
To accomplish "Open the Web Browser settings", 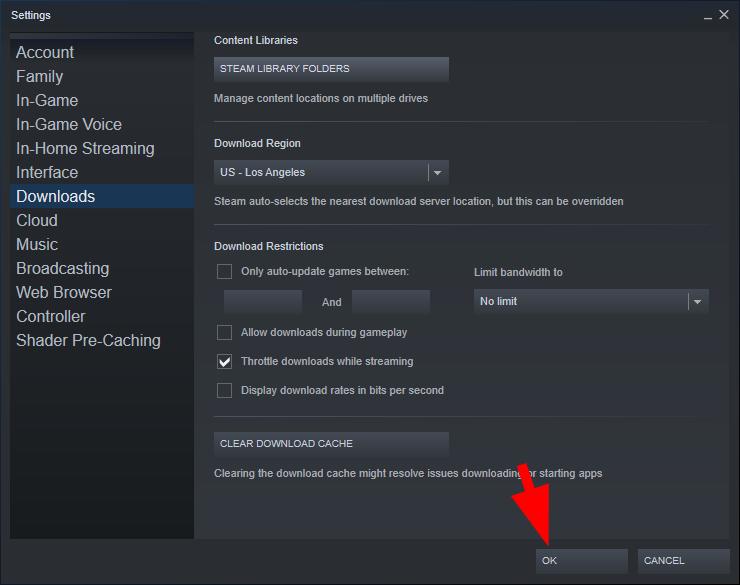I will 102,292.
